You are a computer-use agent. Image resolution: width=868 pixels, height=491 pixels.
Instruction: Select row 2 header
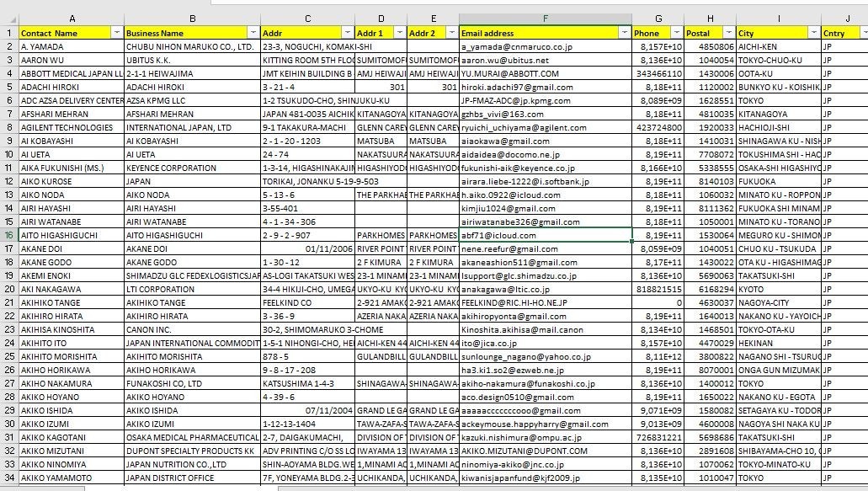[9, 46]
